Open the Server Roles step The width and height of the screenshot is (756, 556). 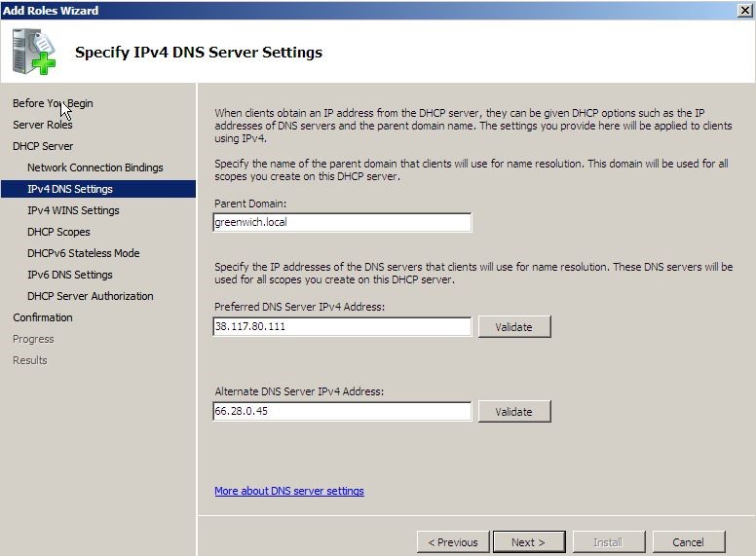tap(43, 125)
